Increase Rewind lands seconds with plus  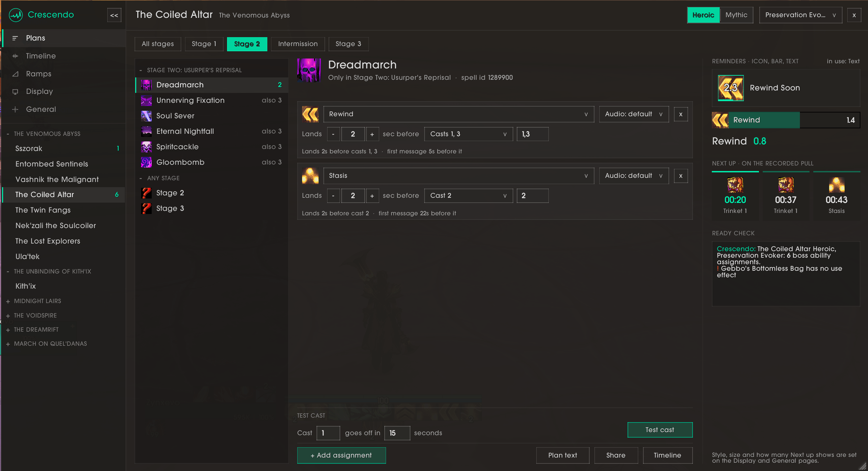click(372, 134)
